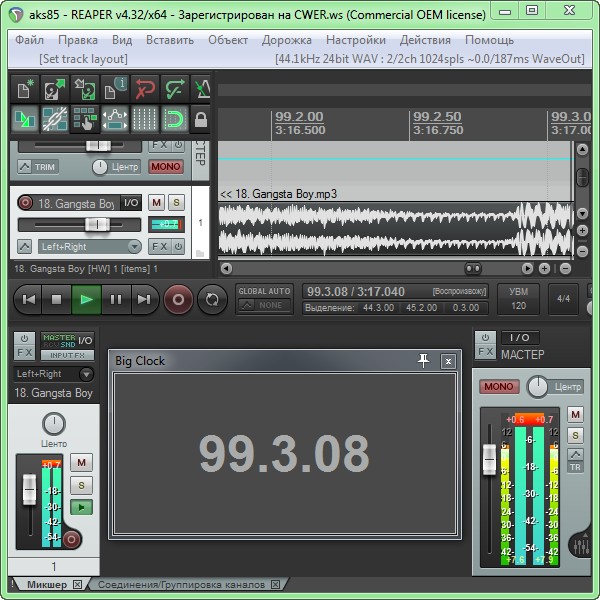Zoom out vertically with minus button
600x600 pixels.
[582, 251]
